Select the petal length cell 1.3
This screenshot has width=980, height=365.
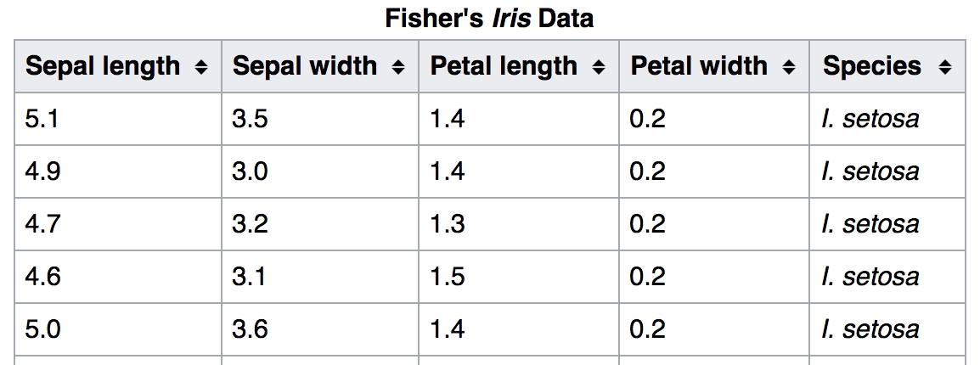[448, 224]
